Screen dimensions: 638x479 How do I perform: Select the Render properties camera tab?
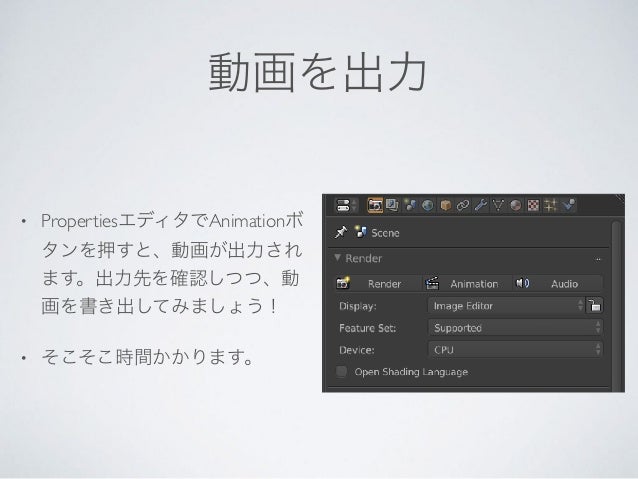(375, 205)
